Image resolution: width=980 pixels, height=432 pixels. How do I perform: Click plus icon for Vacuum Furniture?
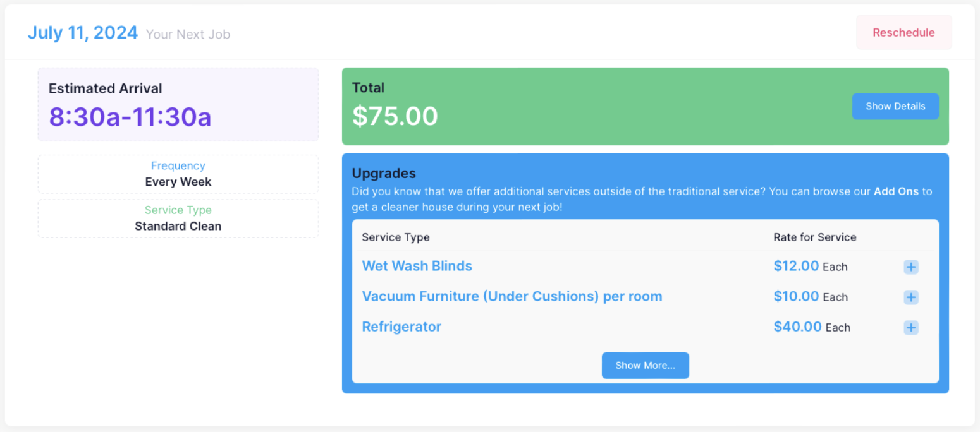[910, 297]
